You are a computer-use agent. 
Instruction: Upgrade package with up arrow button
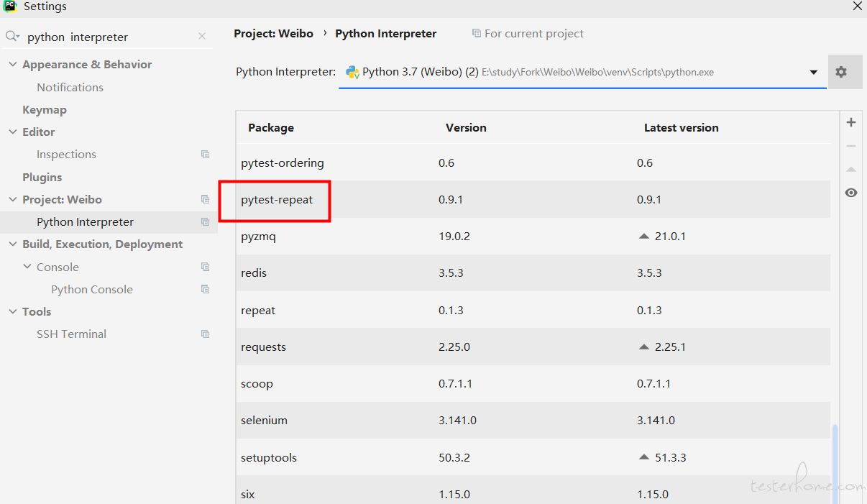tap(851, 170)
